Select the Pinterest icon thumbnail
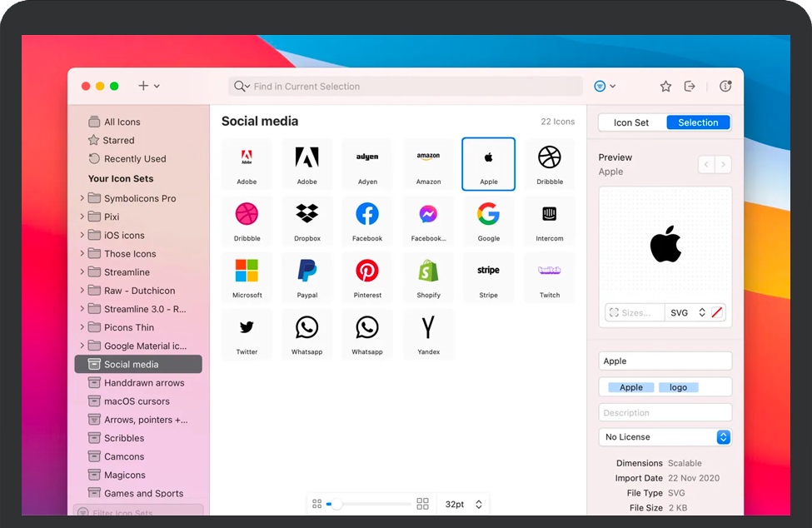The width and height of the screenshot is (812, 528). (367, 276)
